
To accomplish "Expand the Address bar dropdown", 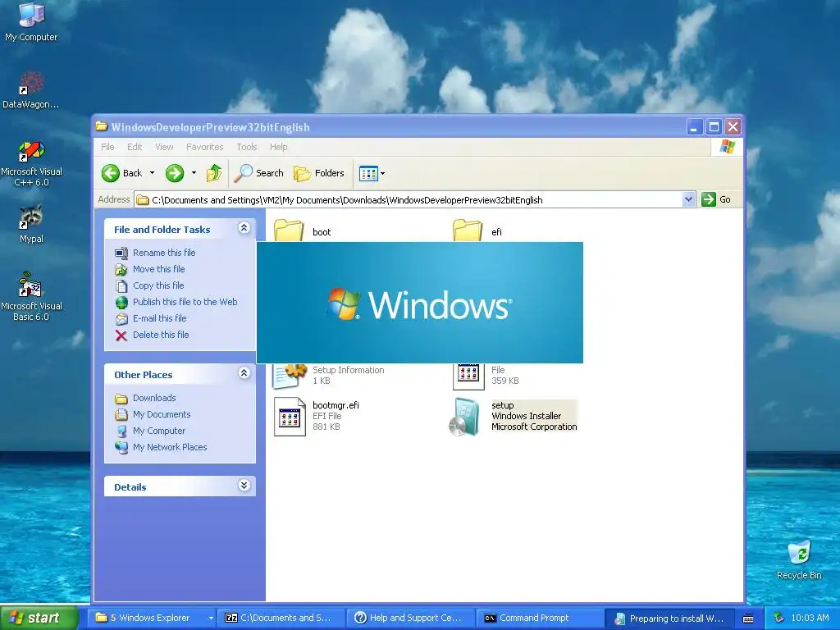I will pos(688,200).
